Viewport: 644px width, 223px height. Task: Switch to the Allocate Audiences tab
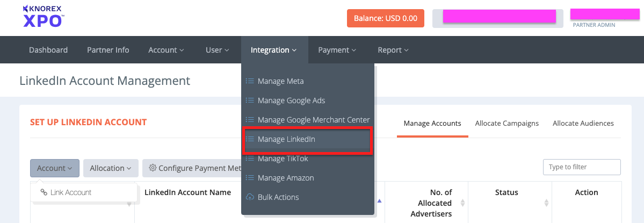coord(583,123)
